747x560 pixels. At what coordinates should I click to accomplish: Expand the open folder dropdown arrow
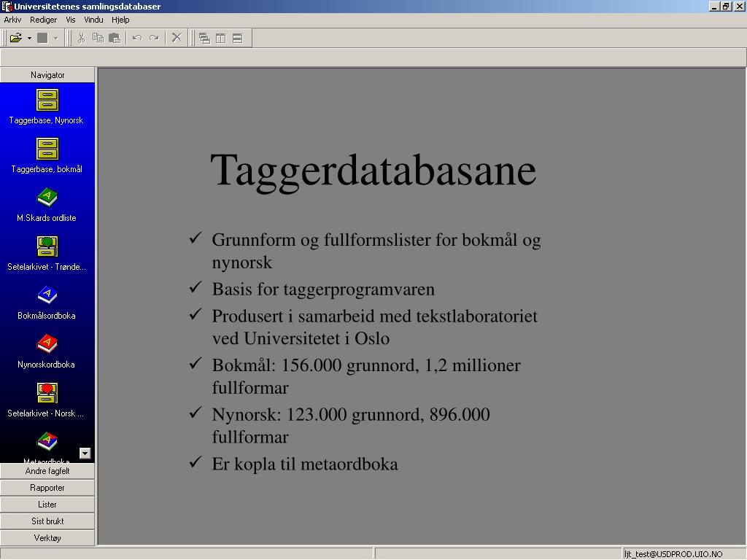click(29, 38)
